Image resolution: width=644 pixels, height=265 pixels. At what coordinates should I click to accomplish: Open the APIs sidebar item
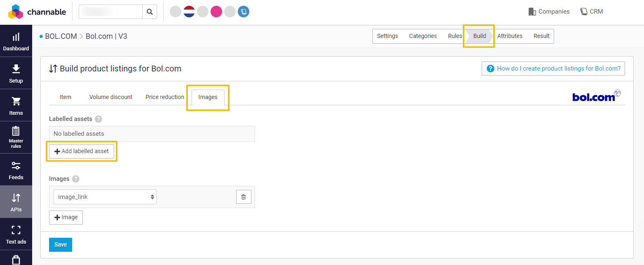pyautogui.click(x=16, y=202)
